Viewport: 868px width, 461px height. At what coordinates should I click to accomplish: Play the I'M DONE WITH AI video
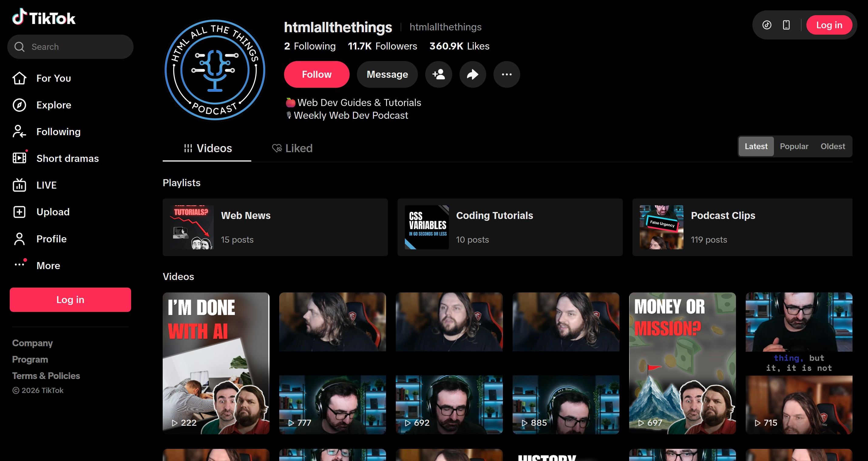[x=216, y=363]
